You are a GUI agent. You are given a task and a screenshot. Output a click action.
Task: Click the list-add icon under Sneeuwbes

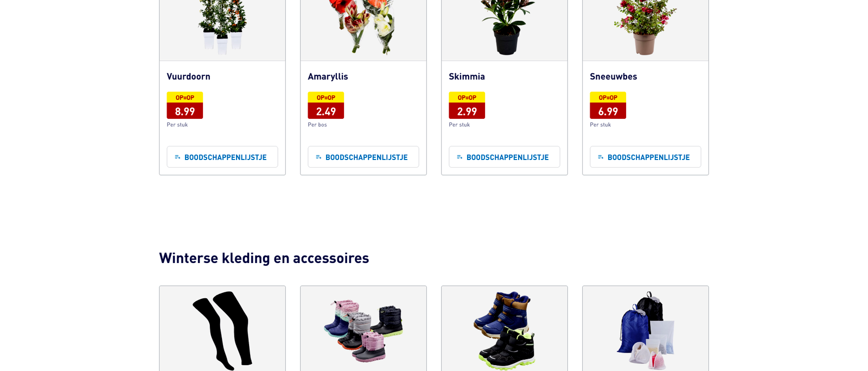[601, 157]
